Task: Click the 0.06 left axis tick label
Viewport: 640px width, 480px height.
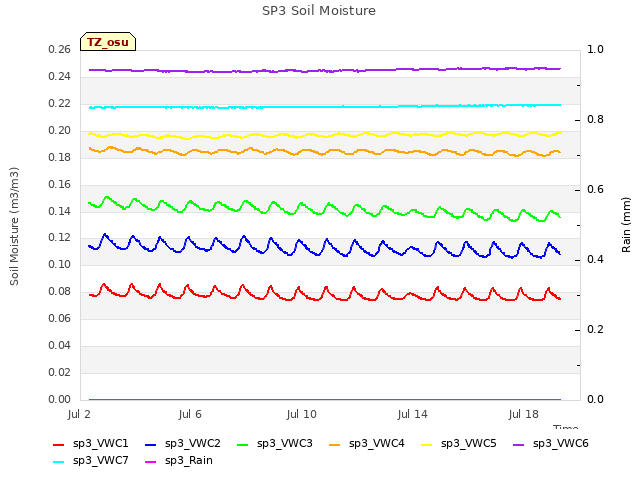Action: [x=60, y=318]
